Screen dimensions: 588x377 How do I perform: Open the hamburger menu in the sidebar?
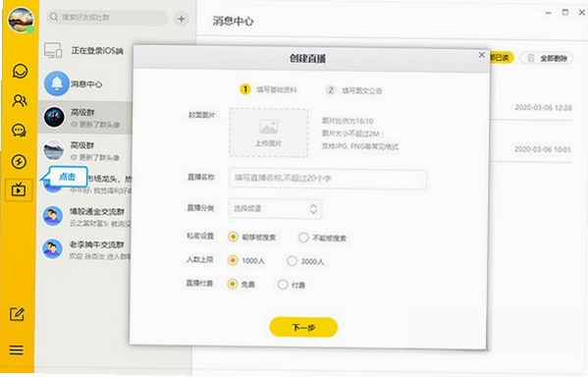16,350
